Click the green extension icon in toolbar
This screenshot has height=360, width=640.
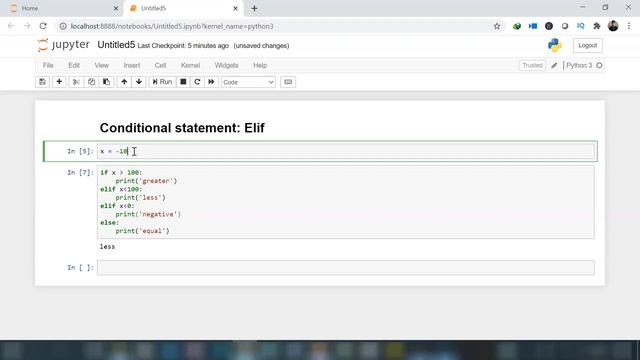click(x=517, y=26)
